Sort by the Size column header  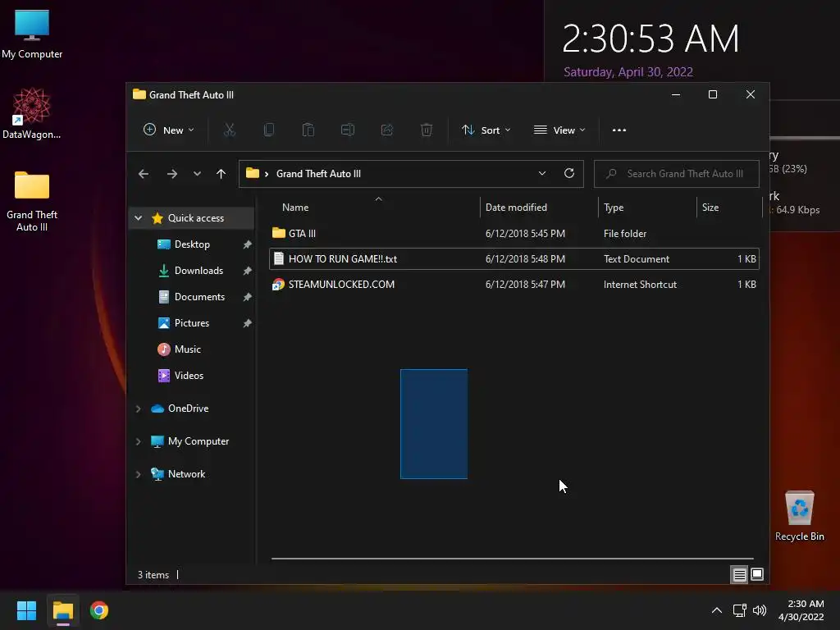[x=710, y=208]
